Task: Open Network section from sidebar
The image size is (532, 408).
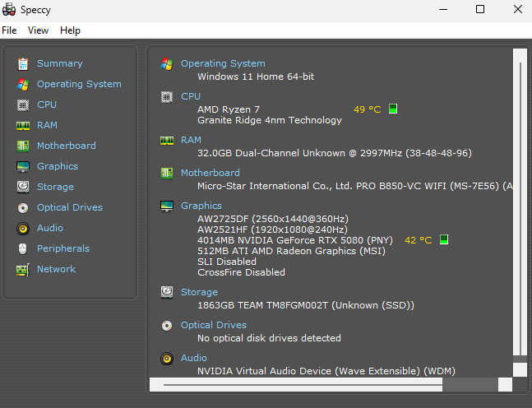Action: [x=56, y=269]
